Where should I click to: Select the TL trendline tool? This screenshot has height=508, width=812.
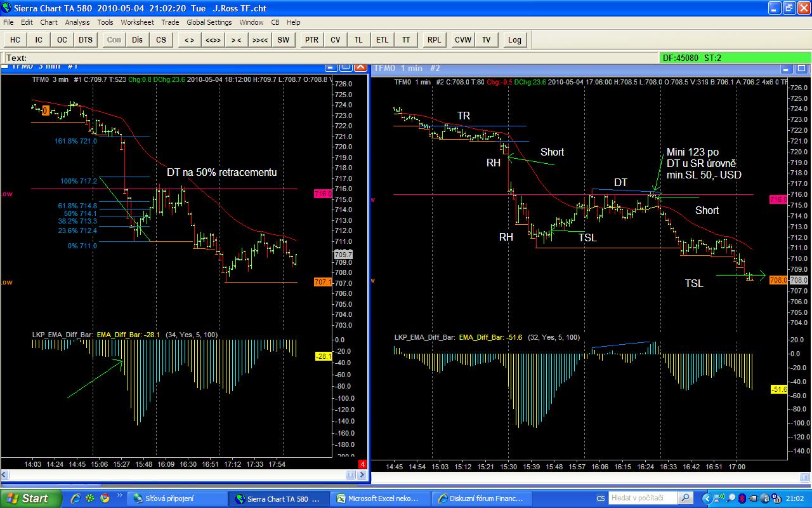[x=358, y=39]
